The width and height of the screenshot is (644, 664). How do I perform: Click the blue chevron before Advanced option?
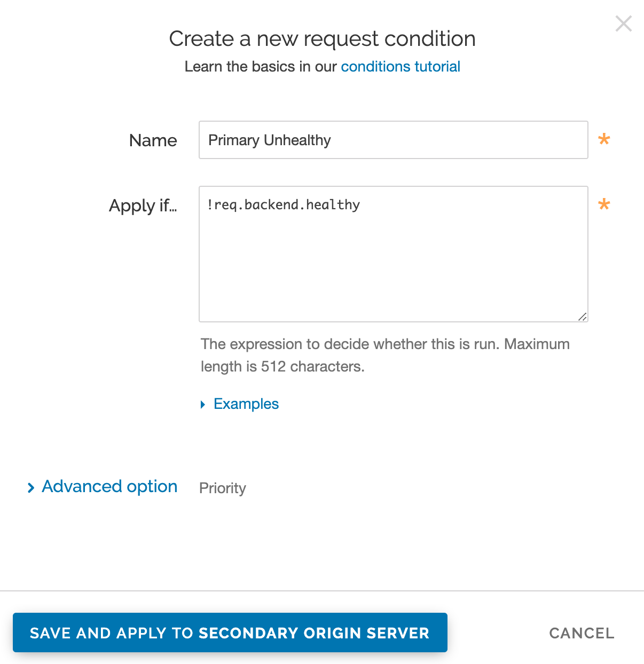pyautogui.click(x=30, y=487)
